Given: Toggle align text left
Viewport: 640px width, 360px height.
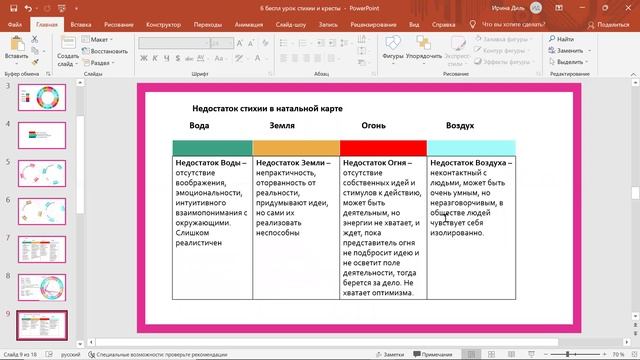Looking at the screenshot, I should coord(284,58).
